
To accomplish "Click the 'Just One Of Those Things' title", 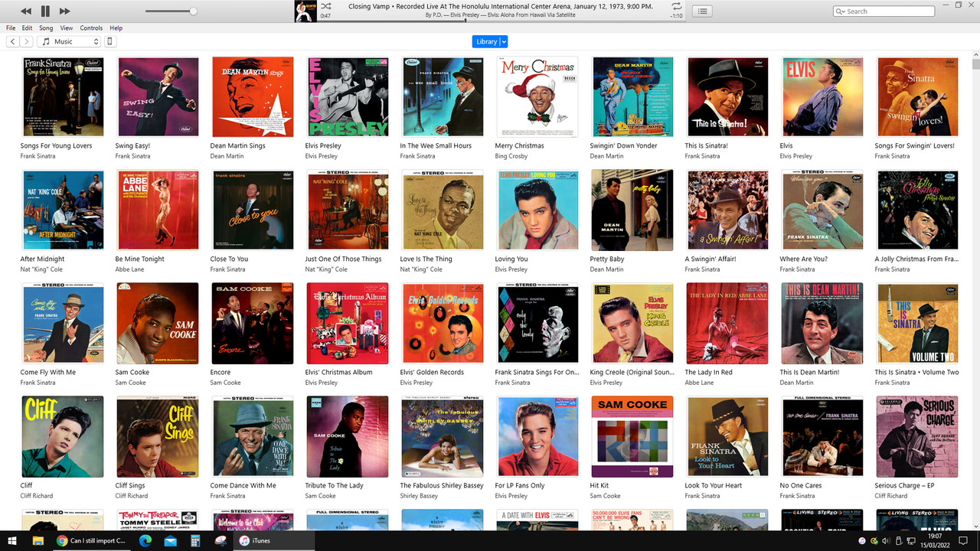I will click(x=343, y=259).
